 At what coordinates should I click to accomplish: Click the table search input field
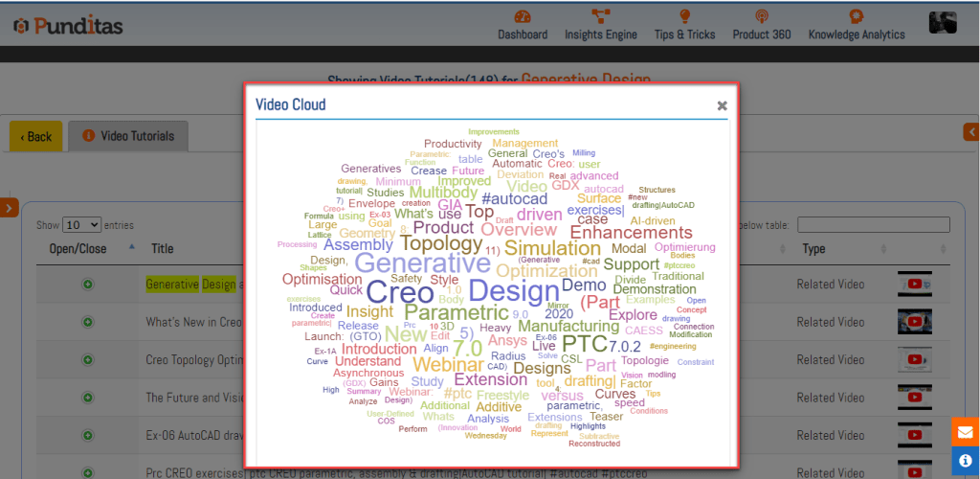coord(873,225)
